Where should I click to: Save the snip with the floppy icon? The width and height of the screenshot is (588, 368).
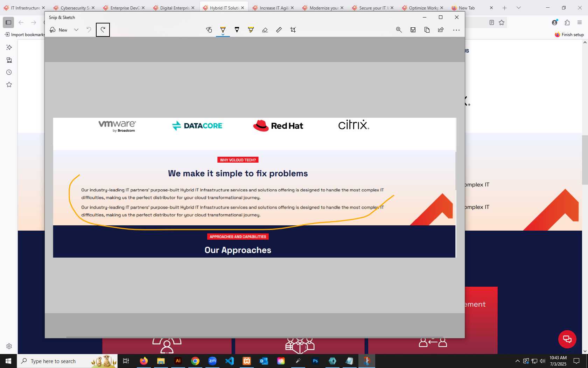[x=413, y=30]
